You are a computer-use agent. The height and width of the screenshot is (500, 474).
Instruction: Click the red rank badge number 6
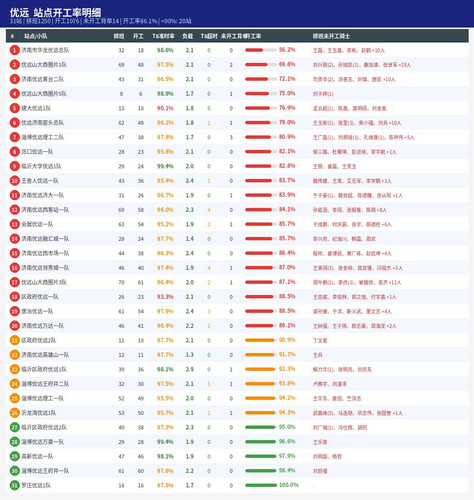tap(14, 123)
